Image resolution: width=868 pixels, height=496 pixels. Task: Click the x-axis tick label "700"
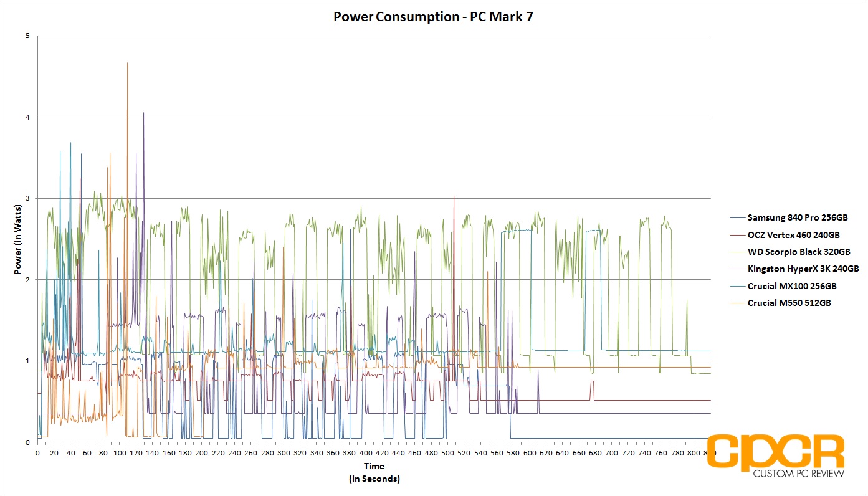612,453
